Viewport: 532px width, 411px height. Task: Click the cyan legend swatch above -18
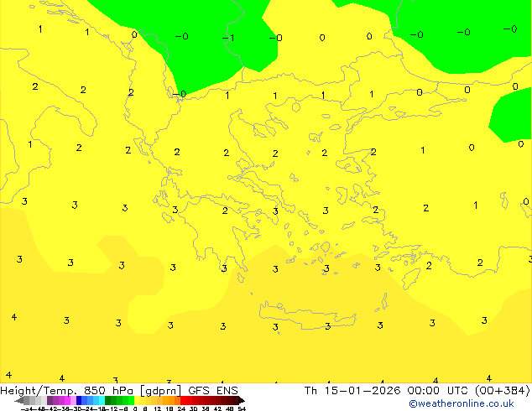point(102,400)
